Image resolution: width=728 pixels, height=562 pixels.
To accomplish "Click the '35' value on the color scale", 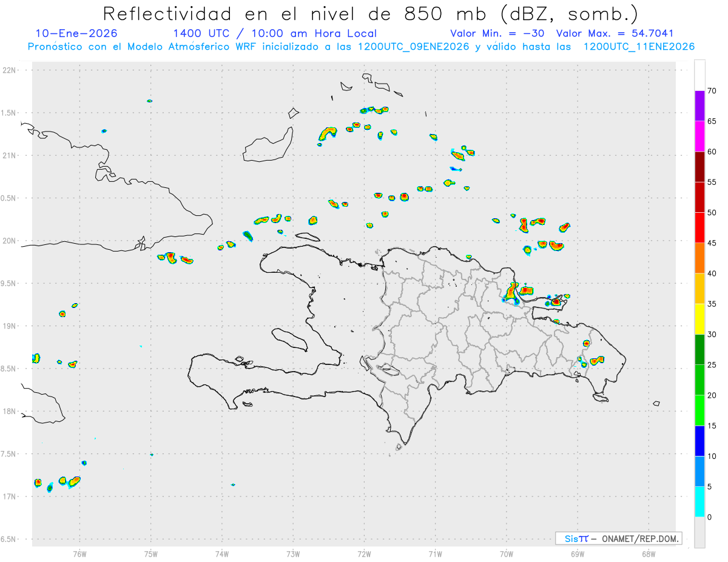I will (x=712, y=304).
